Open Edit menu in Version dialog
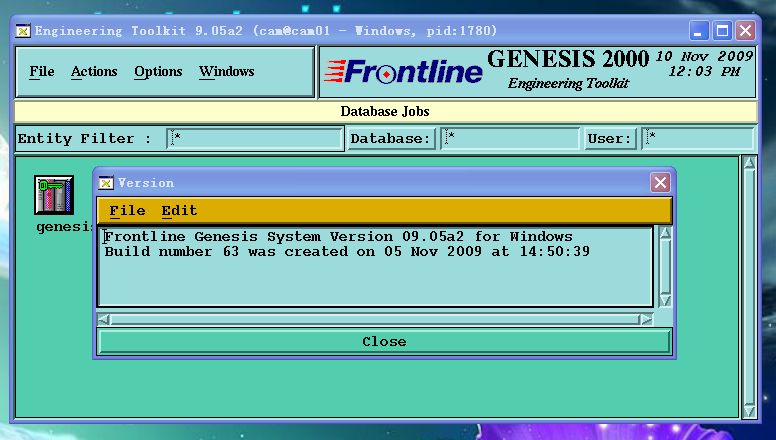 coord(179,211)
